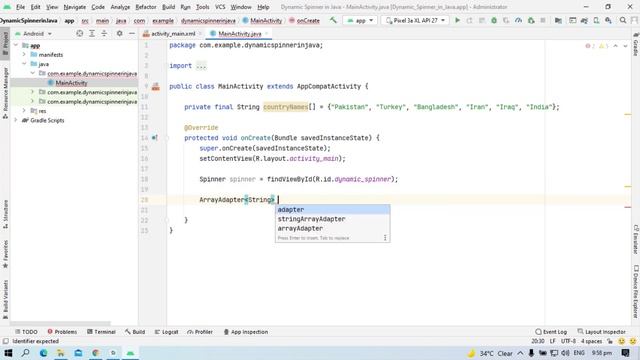Open more options in completion popup

click(x=385, y=238)
